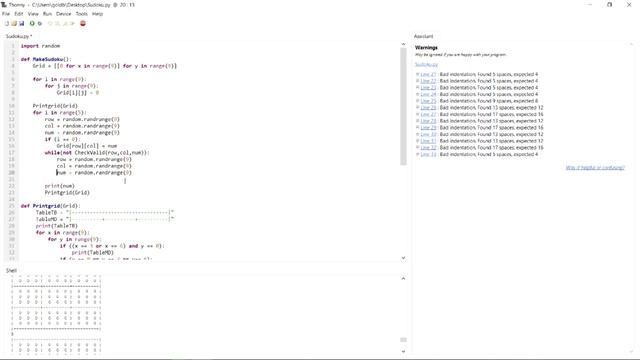
Task: Open Sudoku.py link in Assistant warnings
Action: [x=426, y=64]
